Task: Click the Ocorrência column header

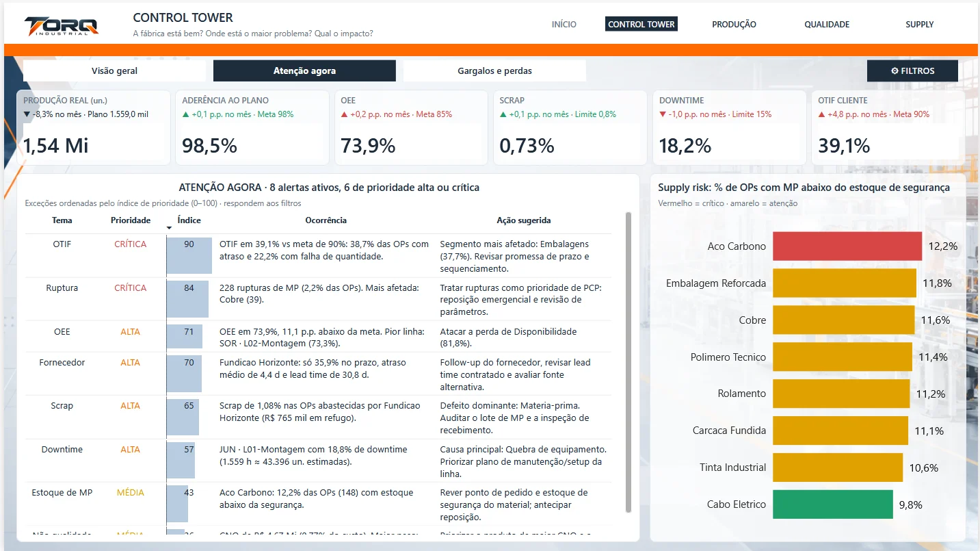Action: point(326,220)
